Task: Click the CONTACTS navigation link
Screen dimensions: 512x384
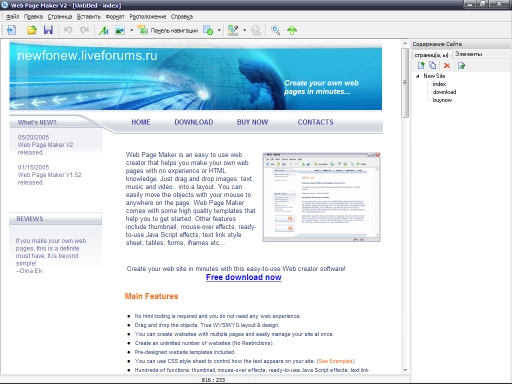Action: click(315, 122)
